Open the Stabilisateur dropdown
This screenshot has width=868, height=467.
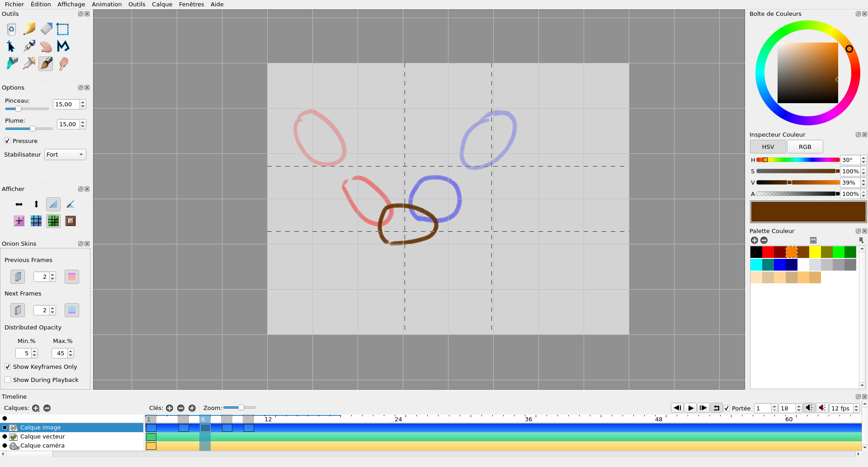[x=65, y=155]
